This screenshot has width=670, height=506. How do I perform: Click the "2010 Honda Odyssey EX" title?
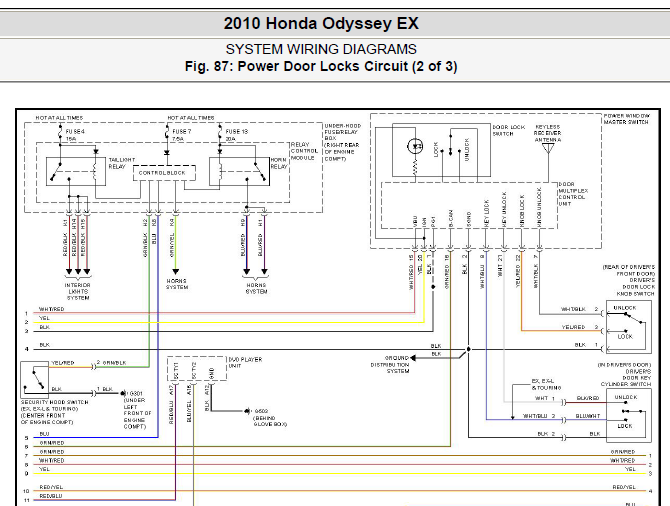(321, 24)
